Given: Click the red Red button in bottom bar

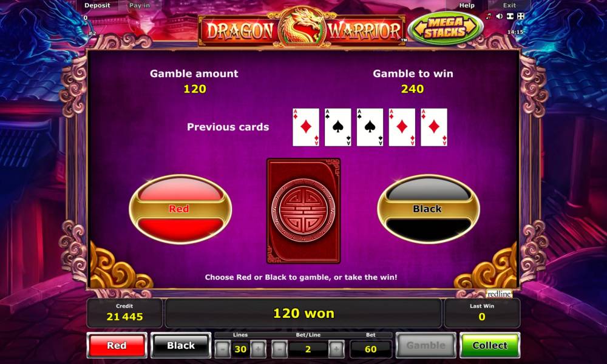Looking at the screenshot, I should [117, 345].
